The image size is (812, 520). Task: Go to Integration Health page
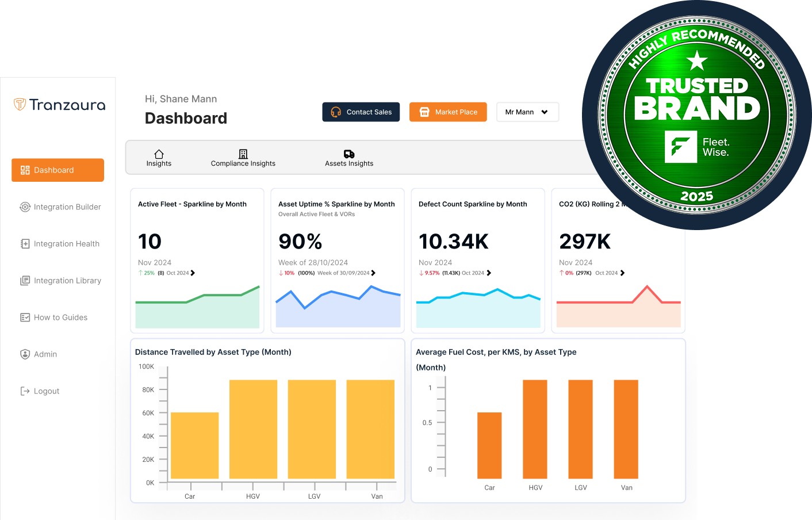point(60,244)
